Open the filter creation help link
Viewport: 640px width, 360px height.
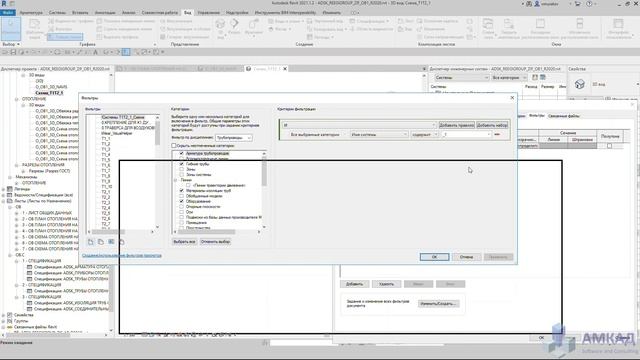click(122, 256)
